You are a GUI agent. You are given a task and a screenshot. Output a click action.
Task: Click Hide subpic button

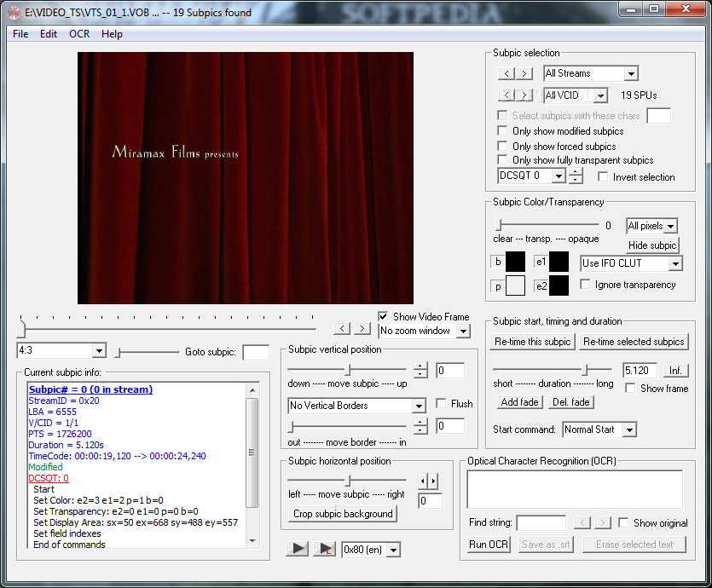coord(652,245)
